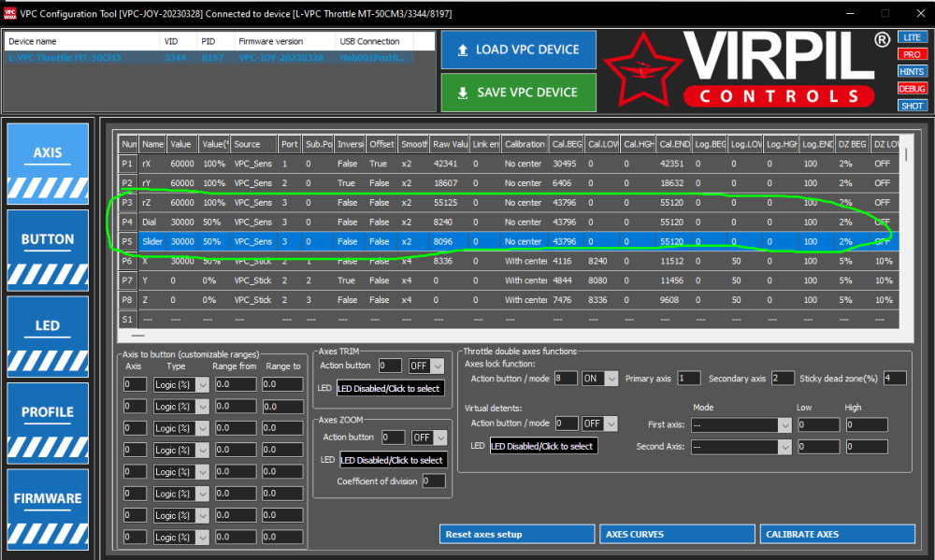This screenshot has width=935, height=560.
Task: Open the LED configuration tab
Action: pyautogui.click(x=48, y=337)
